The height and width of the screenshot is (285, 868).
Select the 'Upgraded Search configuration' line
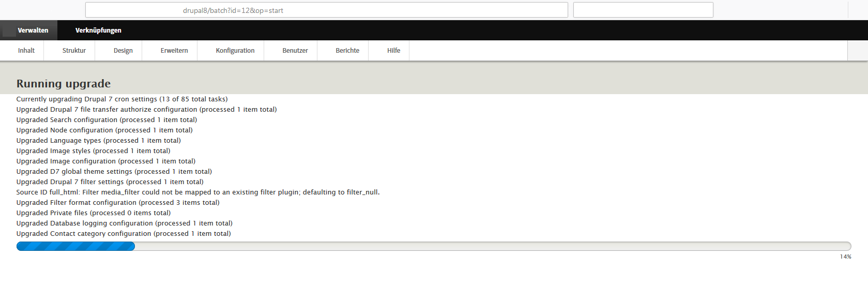click(106, 120)
